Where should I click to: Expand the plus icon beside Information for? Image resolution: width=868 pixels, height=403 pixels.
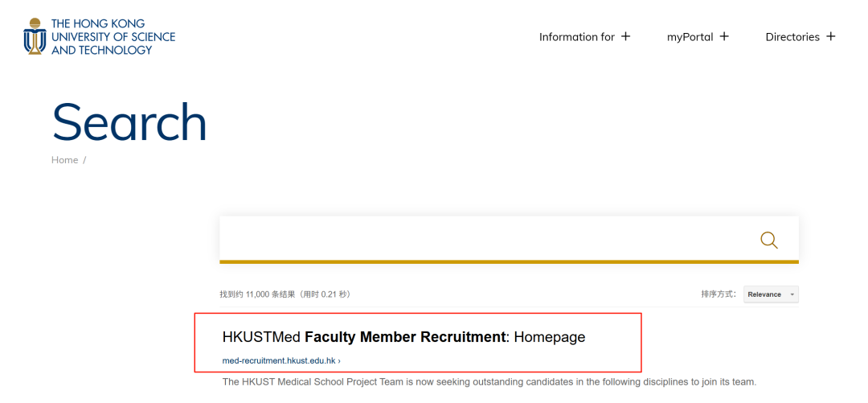[x=626, y=36]
